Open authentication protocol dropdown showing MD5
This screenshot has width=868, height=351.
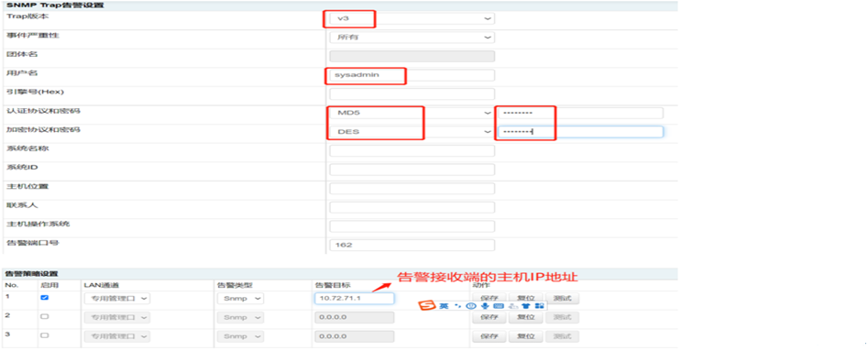[x=412, y=113]
